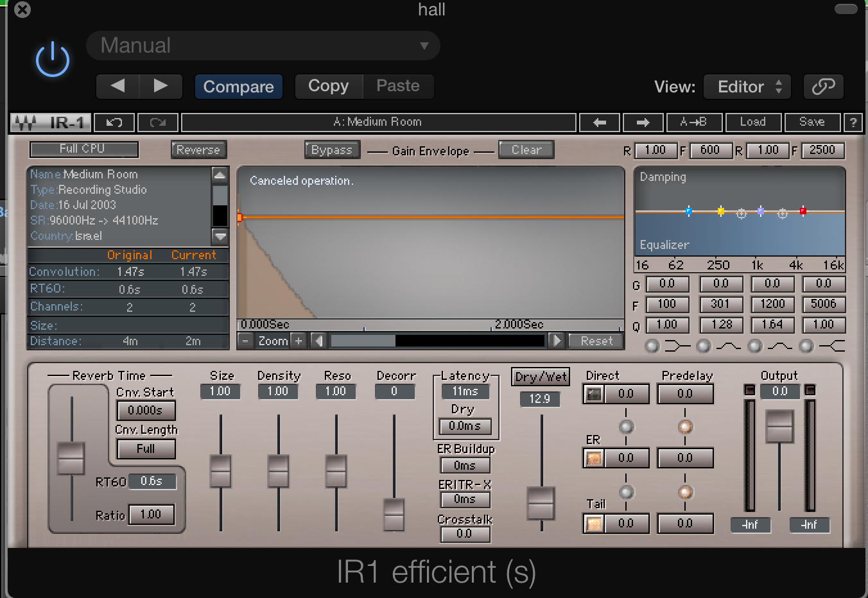Clear the gain envelope
The height and width of the screenshot is (598, 868).
(526, 149)
